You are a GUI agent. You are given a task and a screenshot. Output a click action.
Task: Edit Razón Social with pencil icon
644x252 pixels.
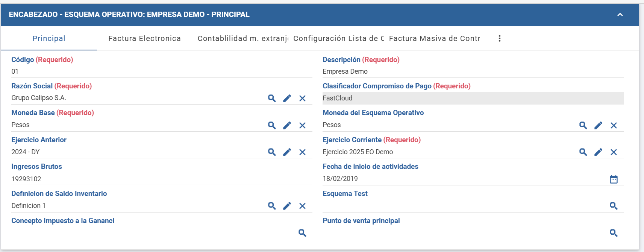coord(287,98)
